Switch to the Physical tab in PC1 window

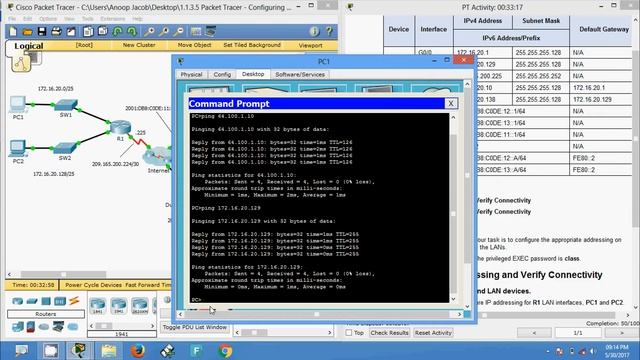[x=191, y=75]
